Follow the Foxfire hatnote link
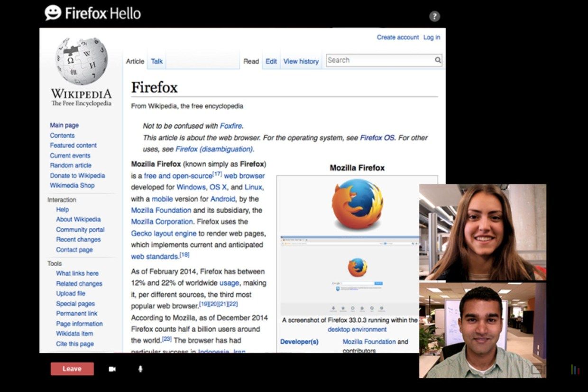The width and height of the screenshot is (588, 392). click(x=231, y=126)
